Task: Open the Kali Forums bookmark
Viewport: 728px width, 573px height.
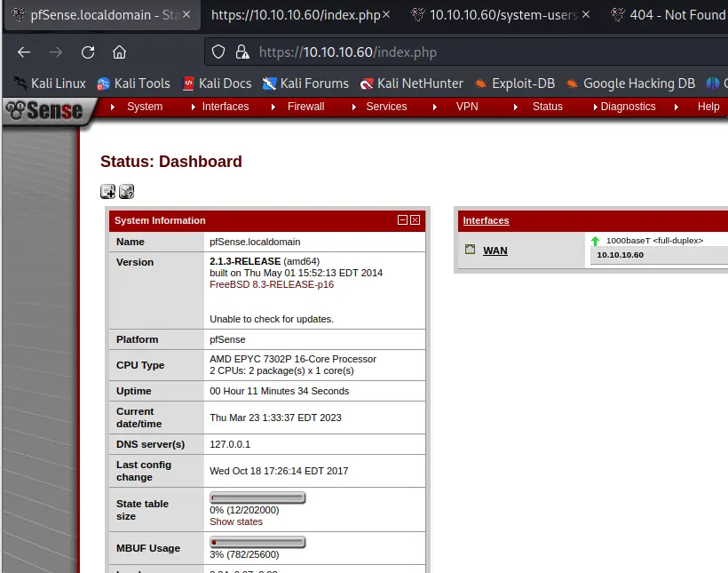Action: [305, 84]
